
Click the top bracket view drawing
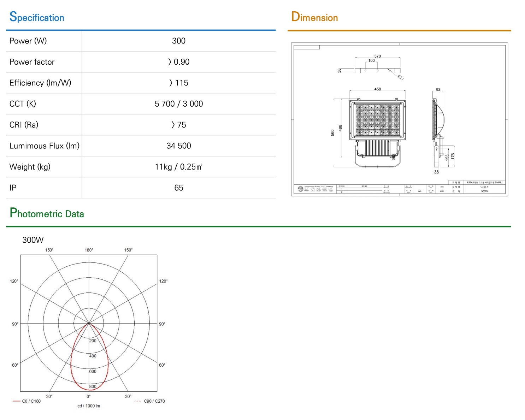click(x=378, y=71)
